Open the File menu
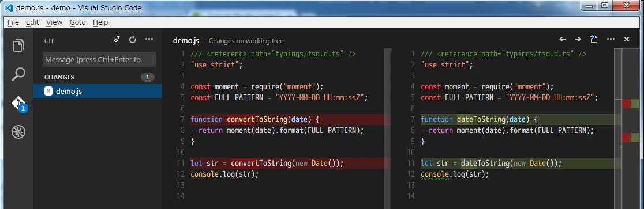 [13, 22]
